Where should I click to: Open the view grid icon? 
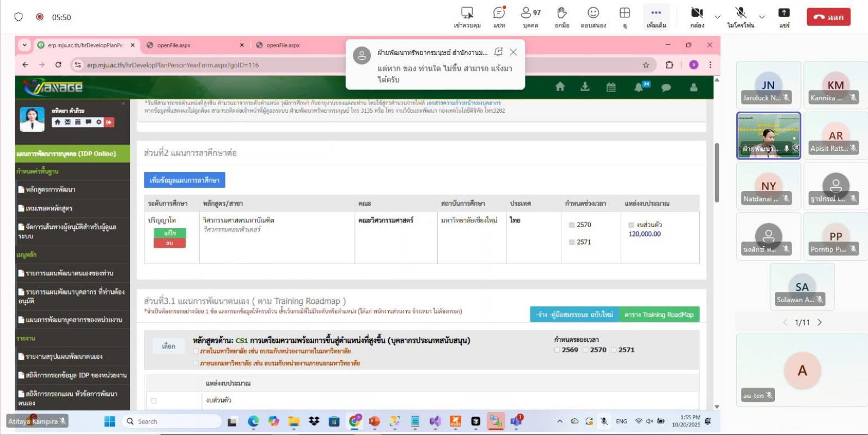(625, 13)
